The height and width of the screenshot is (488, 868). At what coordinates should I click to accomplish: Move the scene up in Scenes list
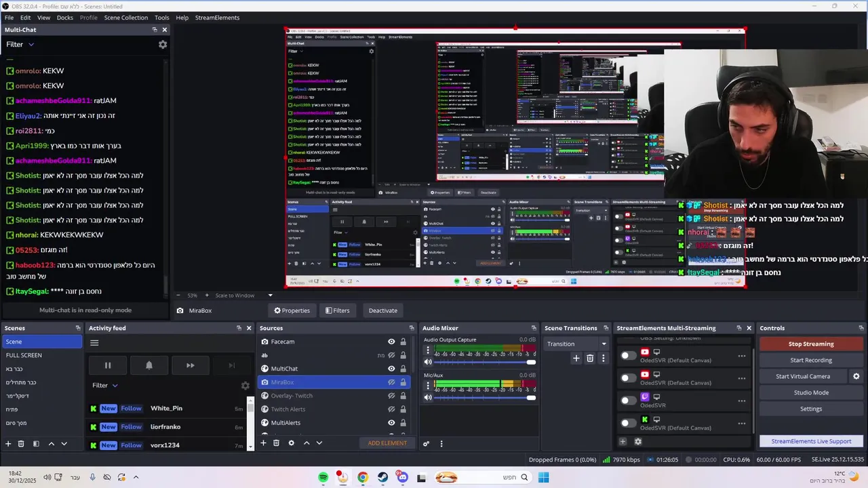click(x=51, y=444)
